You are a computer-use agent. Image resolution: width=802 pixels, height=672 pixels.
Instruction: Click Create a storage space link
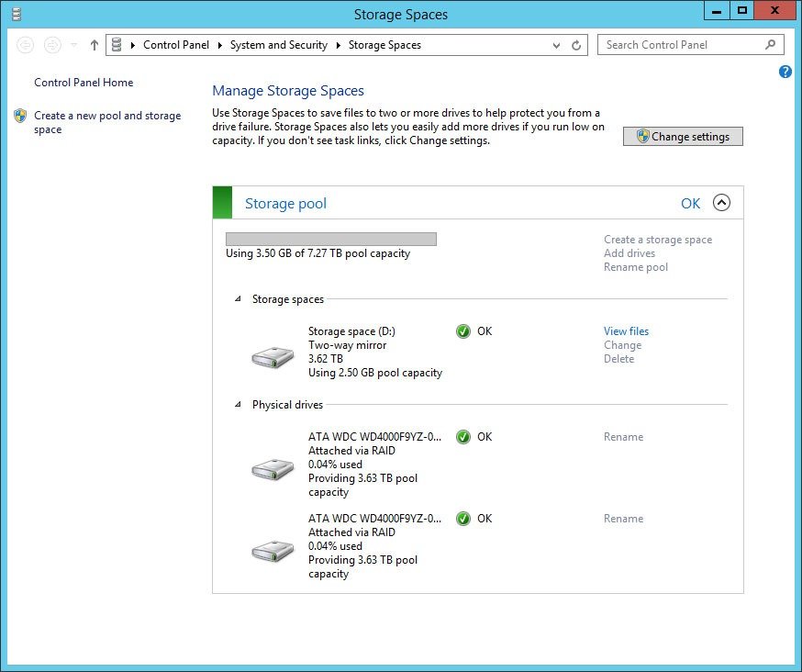[x=658, y=240]
